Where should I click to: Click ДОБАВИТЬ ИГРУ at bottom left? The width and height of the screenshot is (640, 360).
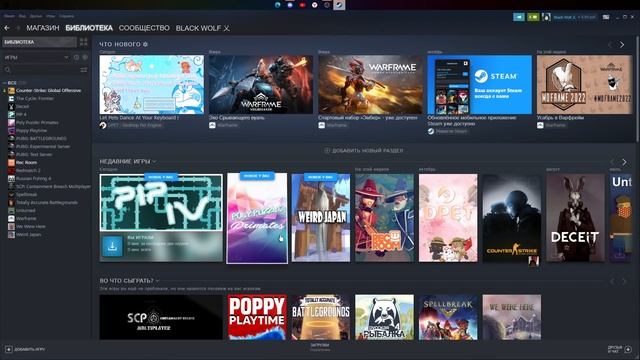click(25, 349)
